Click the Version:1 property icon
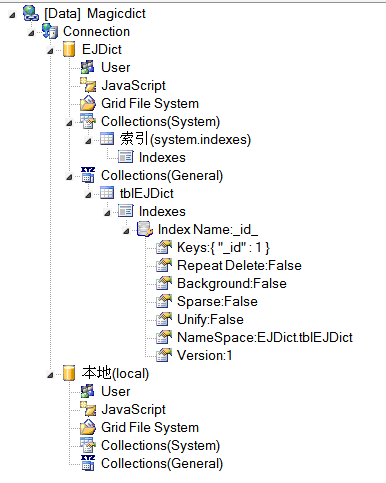The image size is (386, 483). 164,355
